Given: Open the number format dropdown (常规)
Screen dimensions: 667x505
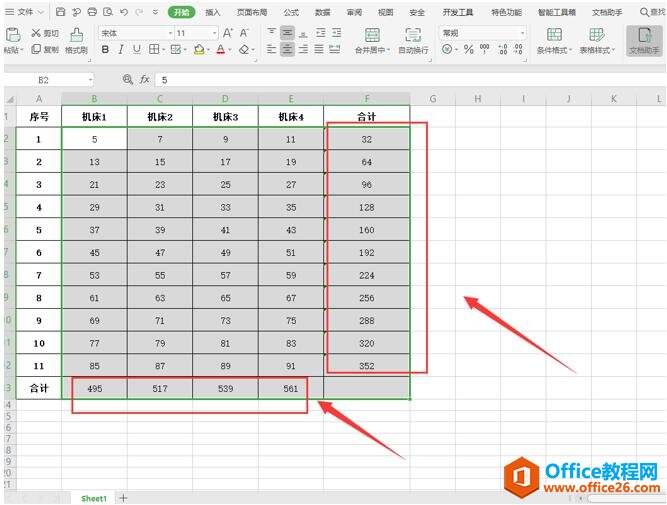Looking at the screenshot, I should (522, 33).
